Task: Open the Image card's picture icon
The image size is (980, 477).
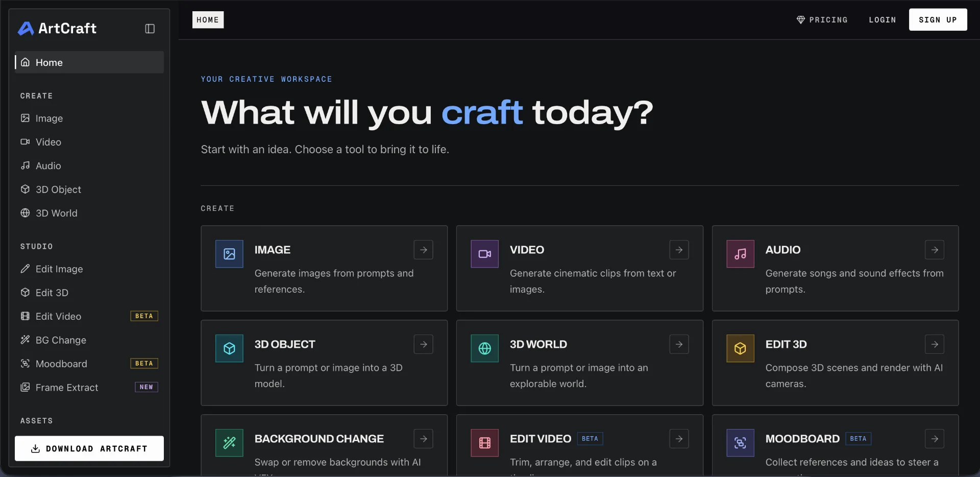Action: pos(229,254)
